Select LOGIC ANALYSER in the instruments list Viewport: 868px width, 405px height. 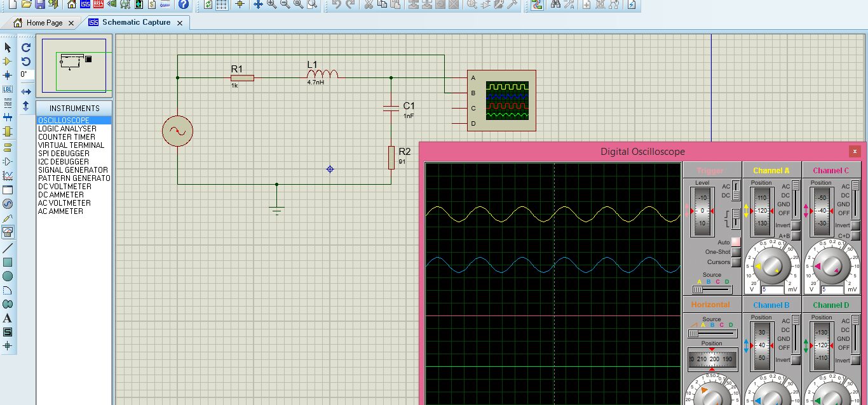tap(74, 129)
